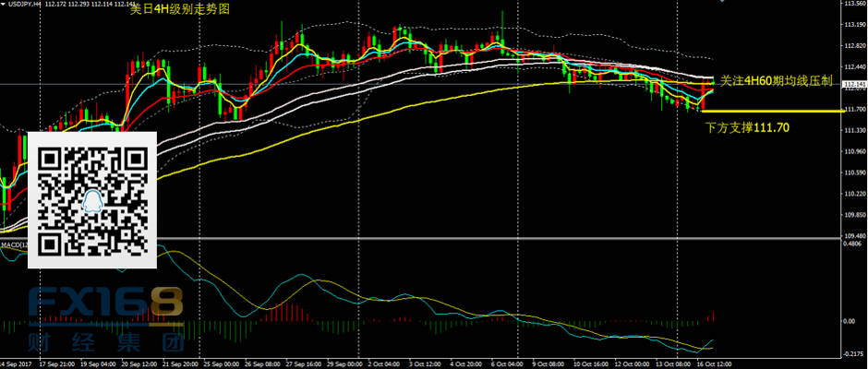Click the penguin icon inside the QR code
Viewport: 868px width, 369px height.
point(91,200)
